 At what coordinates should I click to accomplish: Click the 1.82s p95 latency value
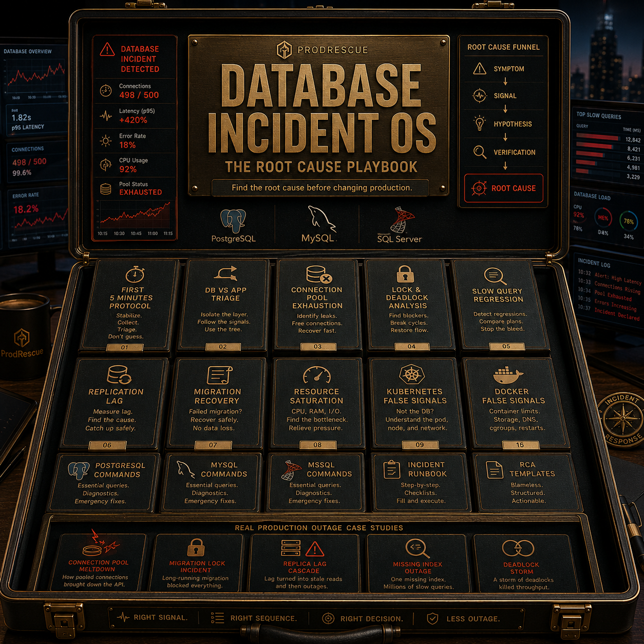[22, 117]
